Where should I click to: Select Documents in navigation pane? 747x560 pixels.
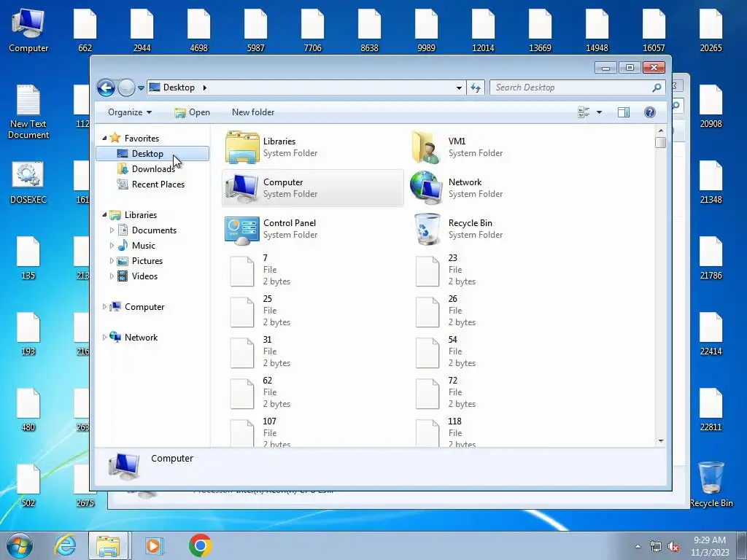pyautogui.click(x=154, y=230)
